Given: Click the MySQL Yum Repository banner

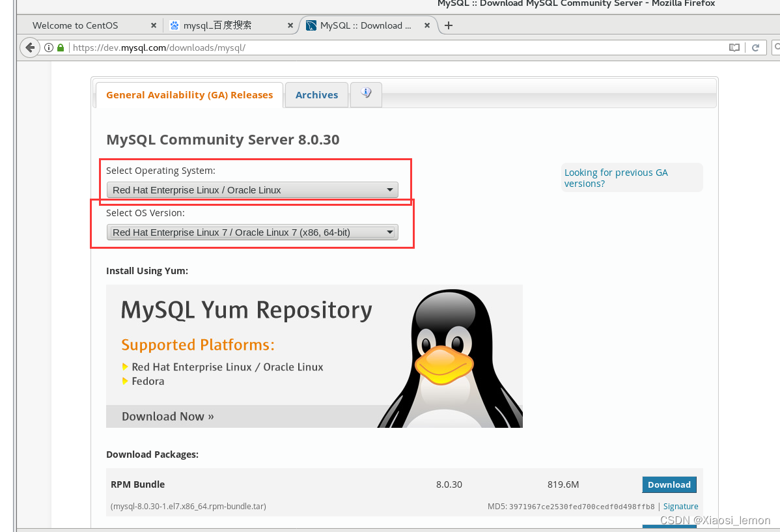Looking at the screenshot, I should tap(314, 356).
